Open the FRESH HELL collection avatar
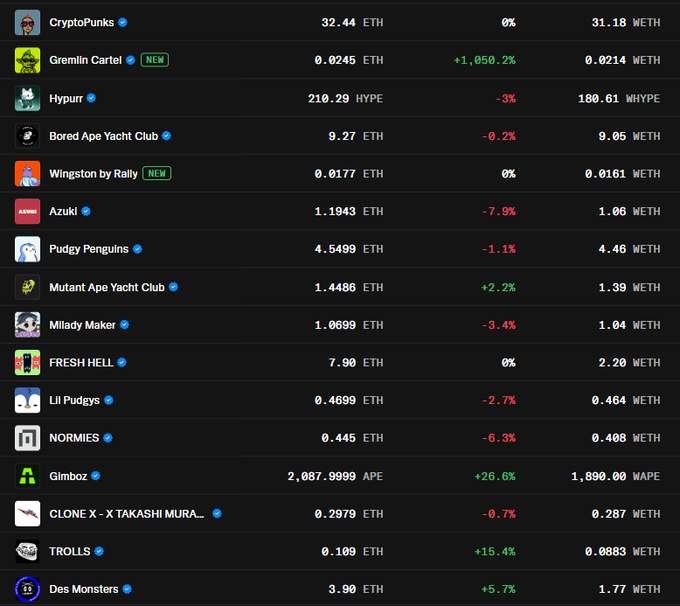 27,363
